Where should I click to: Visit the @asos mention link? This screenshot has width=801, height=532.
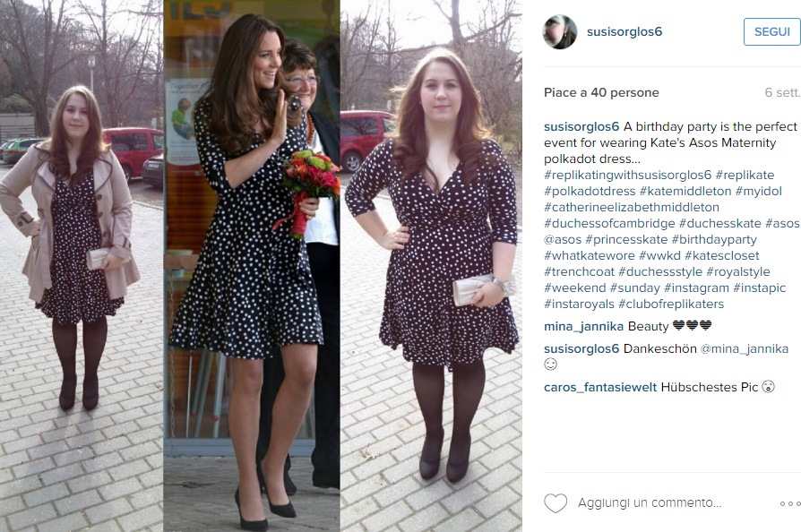[563, 239]
